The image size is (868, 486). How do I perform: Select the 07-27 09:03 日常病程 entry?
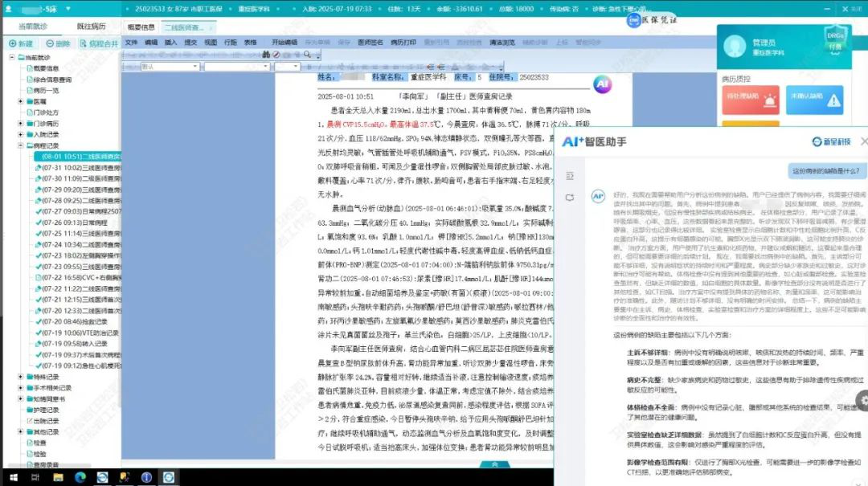click(77, 211)
